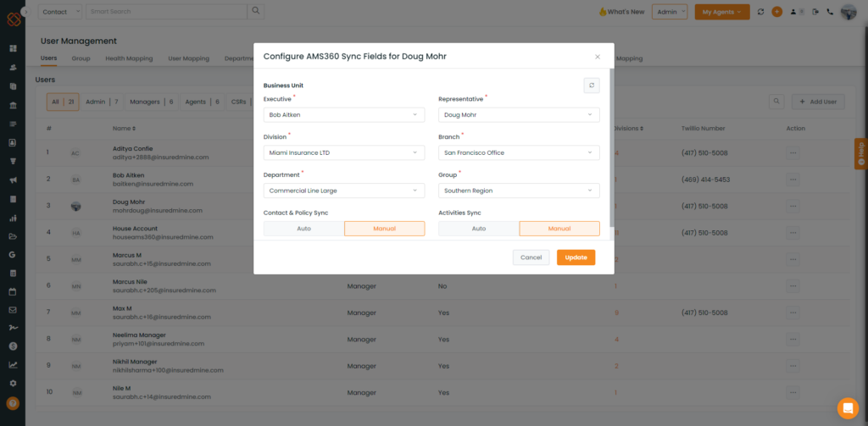868x426 pixels.
Task: Set Activities Sync to Manual
Action: (x=559, y=229)
